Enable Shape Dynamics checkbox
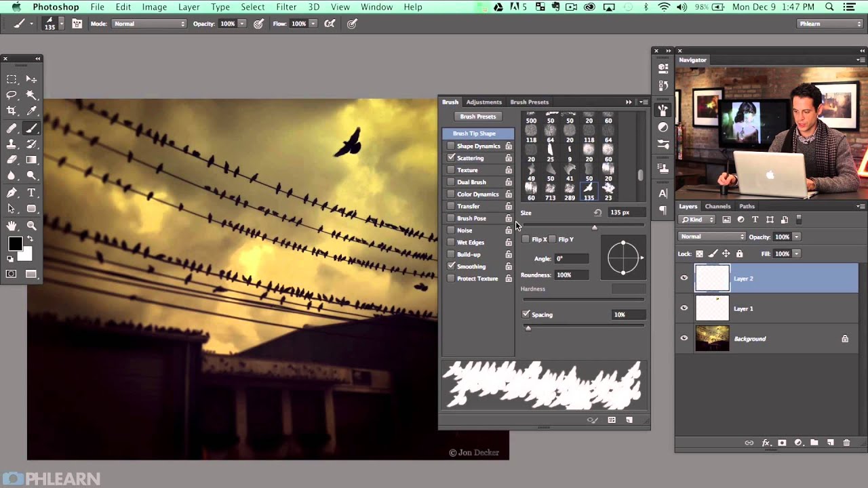 click(451, 146)
